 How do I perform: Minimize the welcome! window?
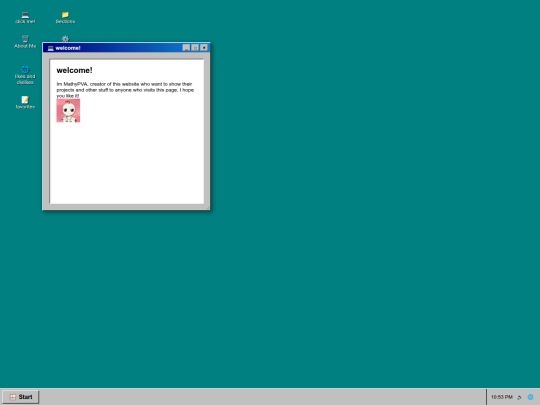pyautogui.click(x=186, y=48)
